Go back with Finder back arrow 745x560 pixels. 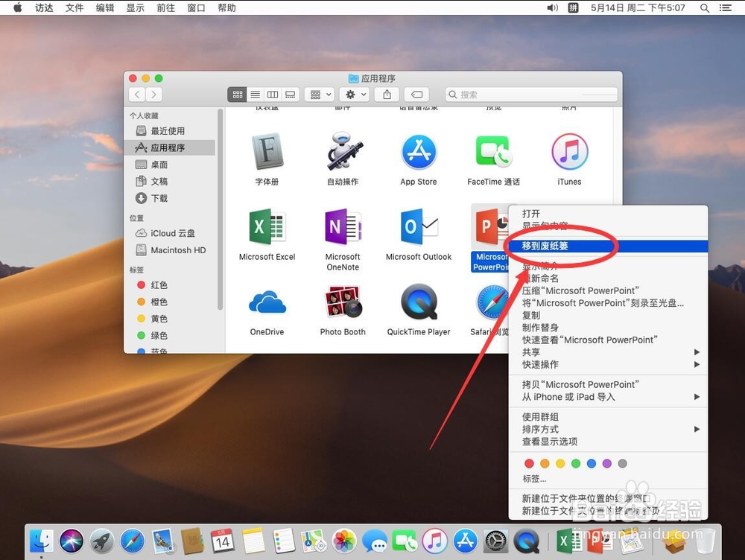(x=137, y=95)
